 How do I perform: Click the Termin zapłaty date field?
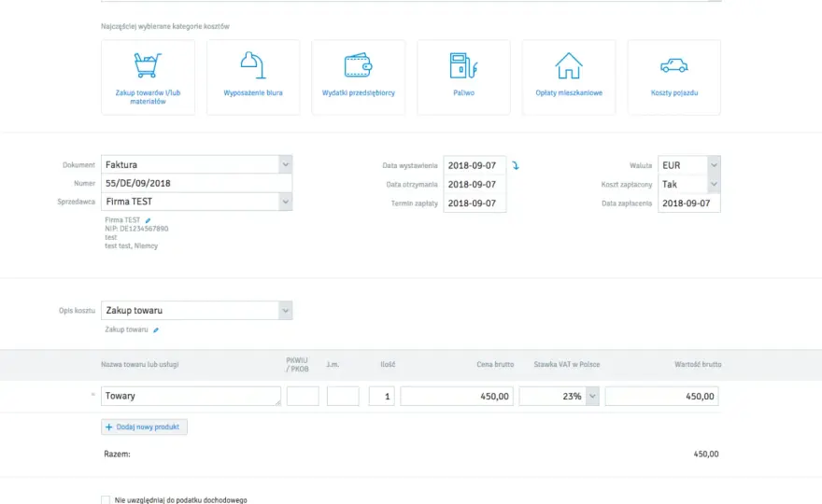[x=475, y=203]
